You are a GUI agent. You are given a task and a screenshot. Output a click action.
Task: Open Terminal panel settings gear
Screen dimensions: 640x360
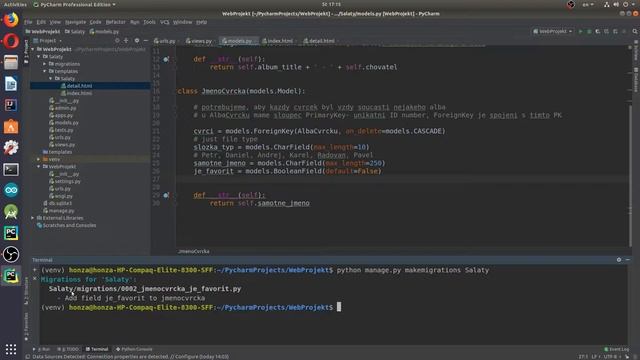(619, 260)
